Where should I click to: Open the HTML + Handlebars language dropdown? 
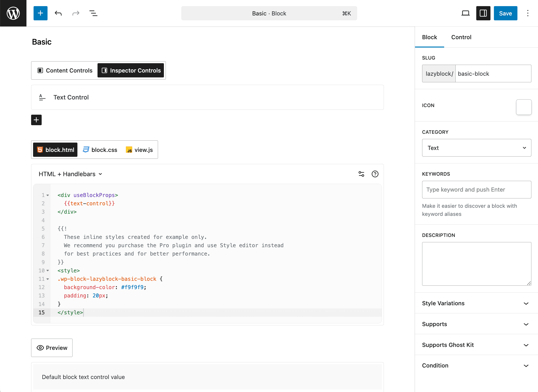(70, 174)
